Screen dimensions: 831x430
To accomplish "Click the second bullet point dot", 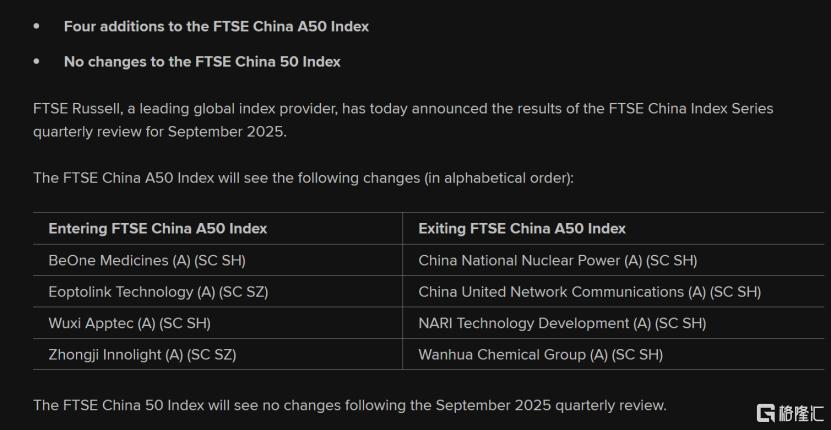I will (36, 62).
